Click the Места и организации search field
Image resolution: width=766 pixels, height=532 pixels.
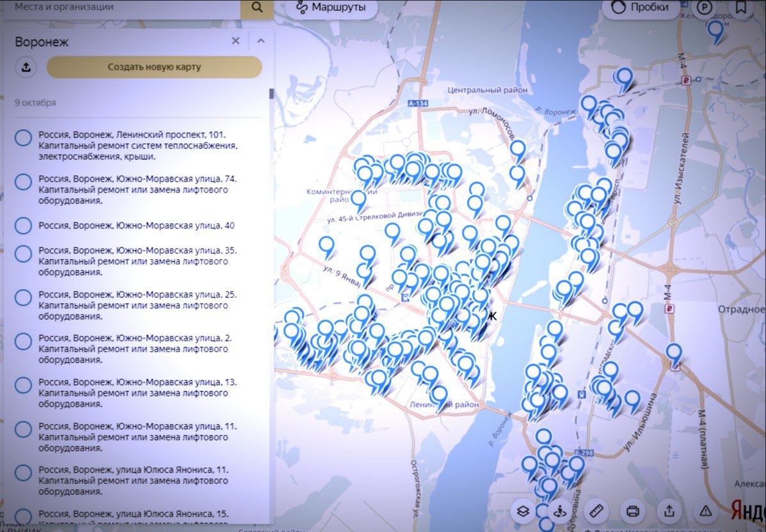point(122,8)
